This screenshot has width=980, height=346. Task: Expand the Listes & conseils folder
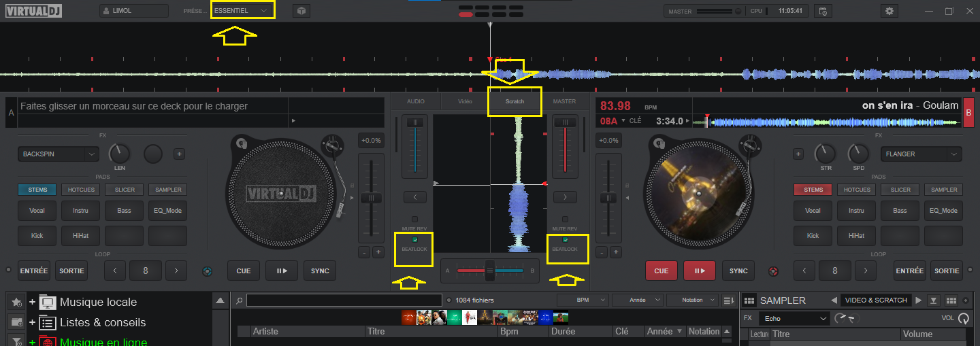(x=32, y=322)
